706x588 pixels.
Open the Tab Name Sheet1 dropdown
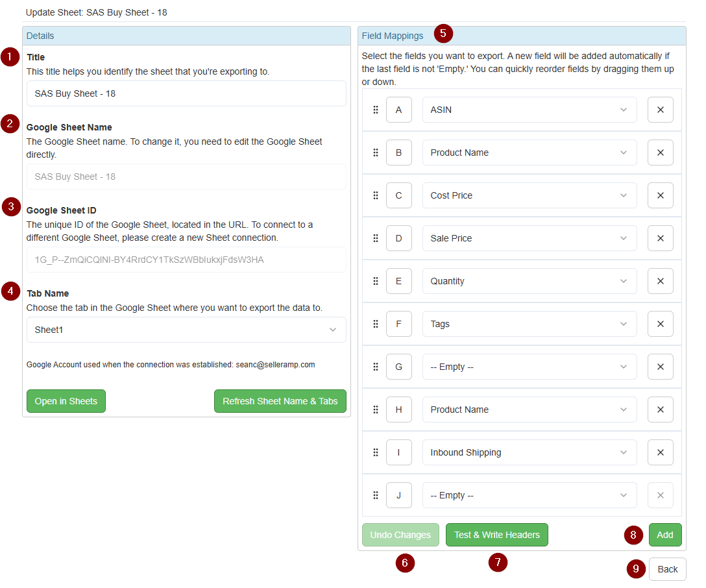(x=186, y=330)
